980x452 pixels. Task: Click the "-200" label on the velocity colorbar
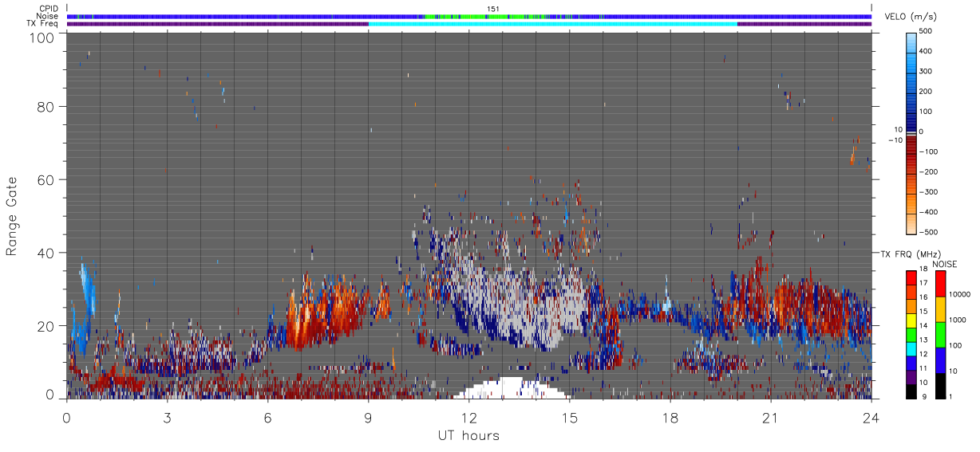pyautogui.click(x=929, y=172)
